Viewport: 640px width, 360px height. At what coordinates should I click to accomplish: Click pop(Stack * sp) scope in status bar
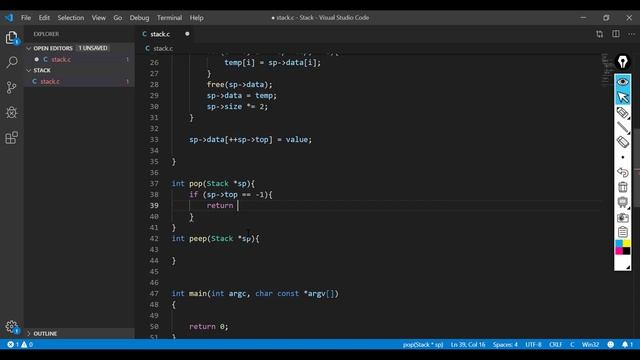[423, 344]
